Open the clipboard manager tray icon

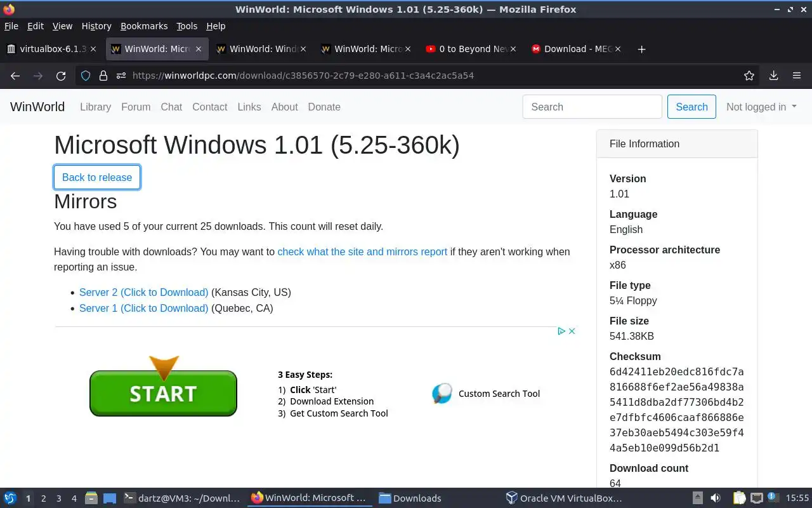[739, 498]
